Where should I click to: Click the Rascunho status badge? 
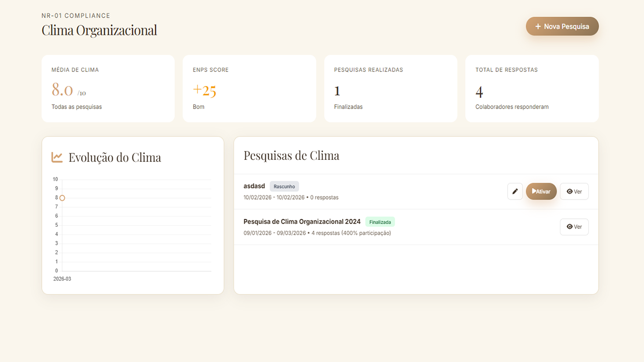284,187
